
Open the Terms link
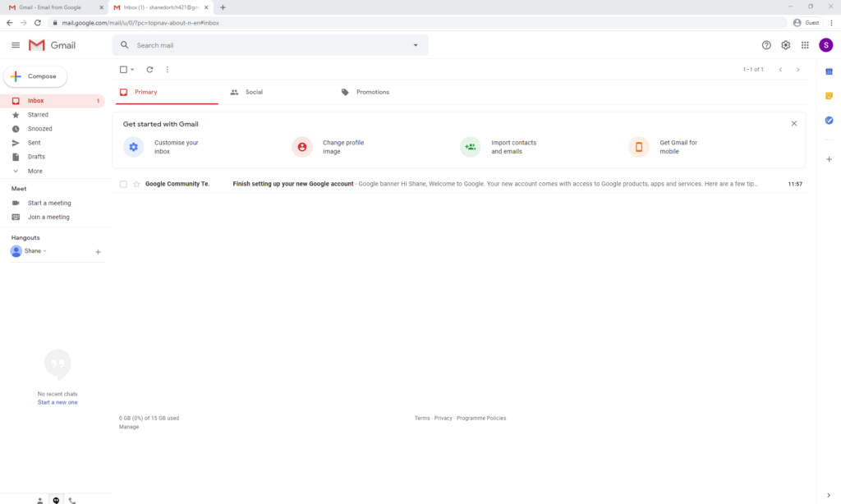click(422, 418)
